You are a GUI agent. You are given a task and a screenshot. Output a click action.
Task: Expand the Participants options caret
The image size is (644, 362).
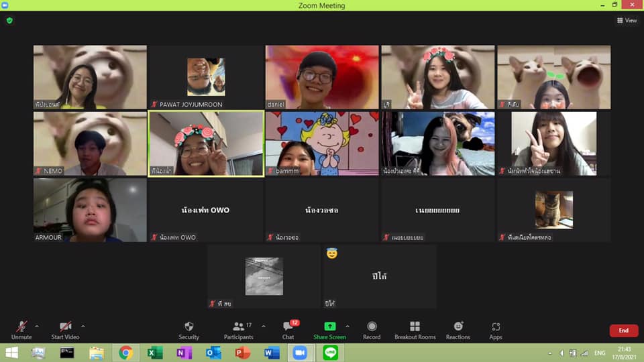click(263, 326)
